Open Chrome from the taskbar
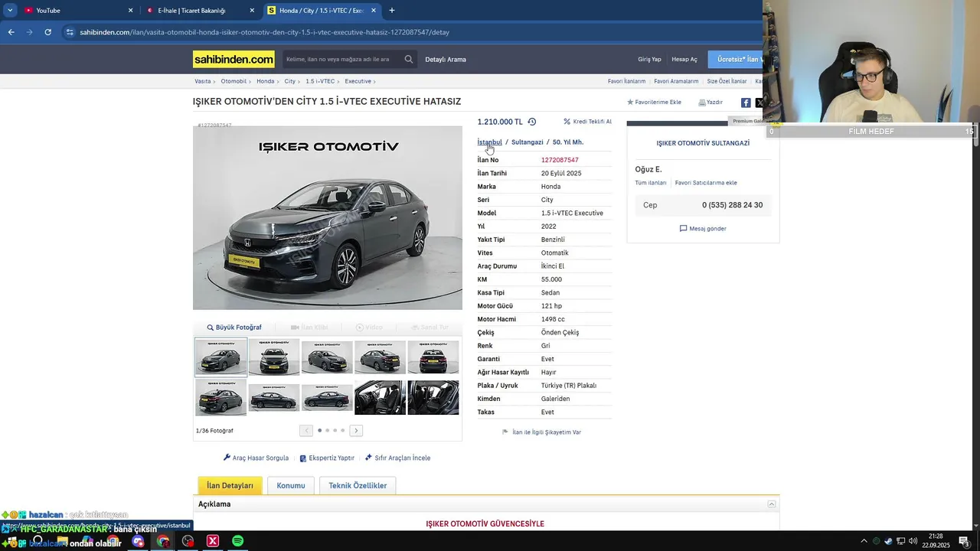Image resolution: width=980 pixels, height=551 pixels. (163, 541)
